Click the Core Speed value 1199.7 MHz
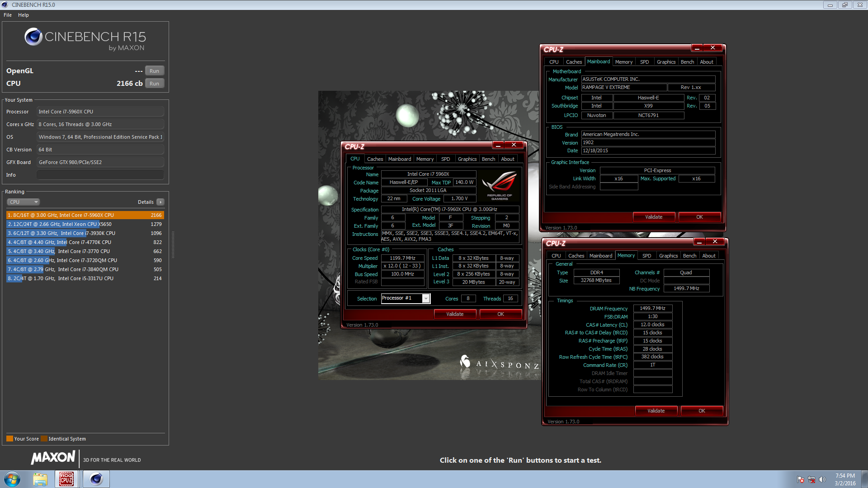 (402, 258)
